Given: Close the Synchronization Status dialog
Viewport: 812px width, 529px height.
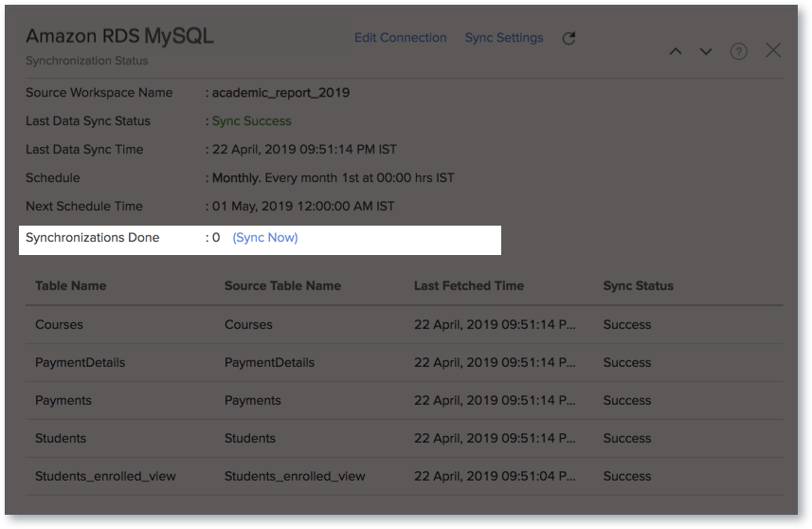Looking at the screenshot, I should 773,50.
